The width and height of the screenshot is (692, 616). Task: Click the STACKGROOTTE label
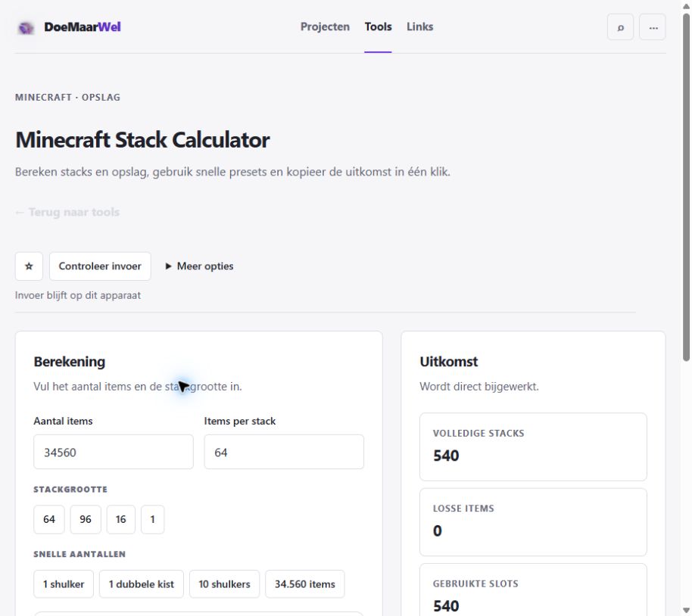pyautogui.click(x=70, y=490)
